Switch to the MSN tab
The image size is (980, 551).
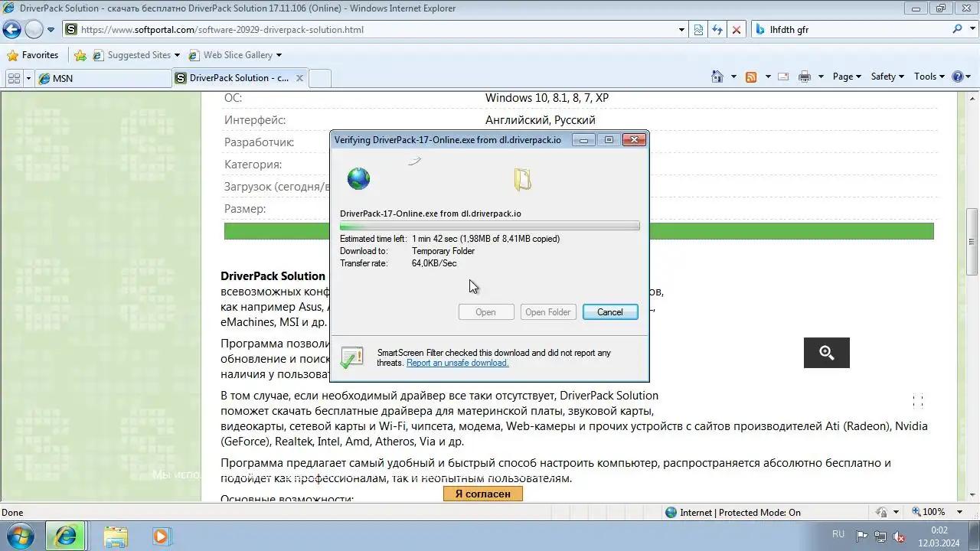point(103,78)
